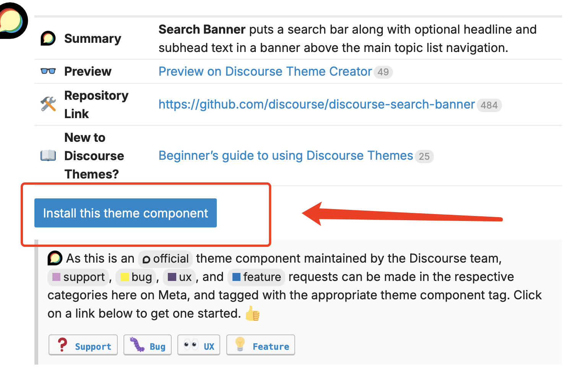Open Preview on Discourse Theme Creator link
Image resolution: width=588 pixels, height=370 pixels.
coord(265,71)
